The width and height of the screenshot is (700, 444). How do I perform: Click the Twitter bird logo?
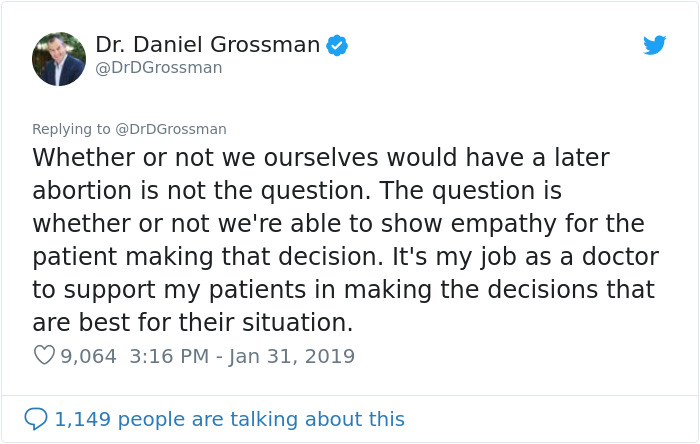(655, 45)
